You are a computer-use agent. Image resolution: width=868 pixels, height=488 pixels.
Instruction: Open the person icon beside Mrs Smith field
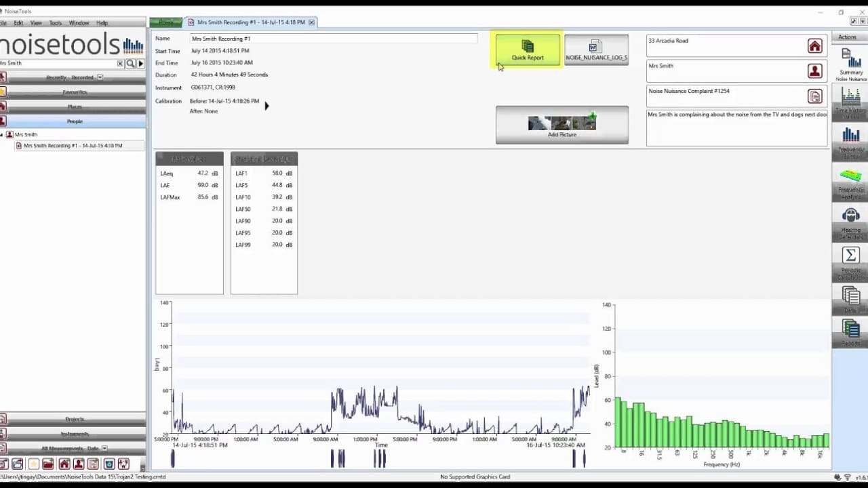coord(814,71)
